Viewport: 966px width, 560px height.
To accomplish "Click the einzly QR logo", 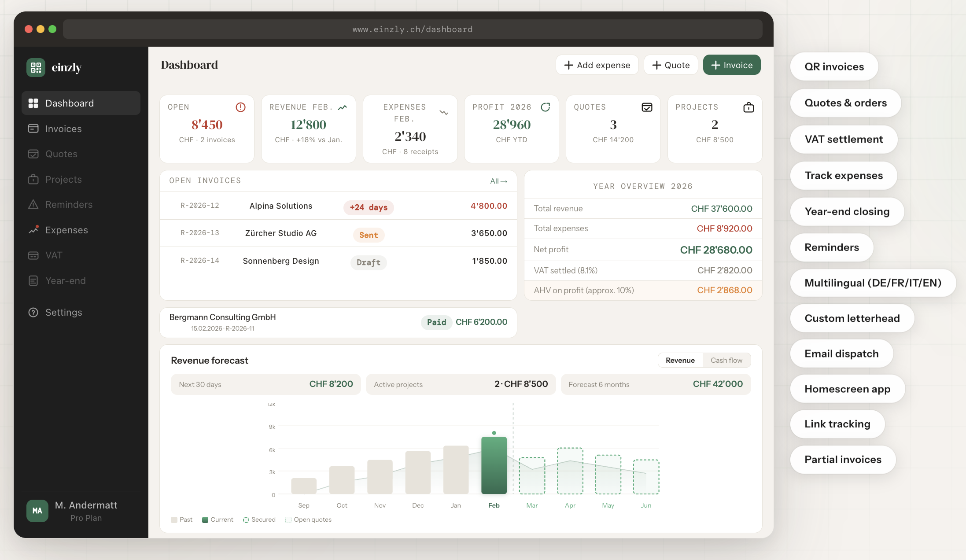I will click(36, 67).
